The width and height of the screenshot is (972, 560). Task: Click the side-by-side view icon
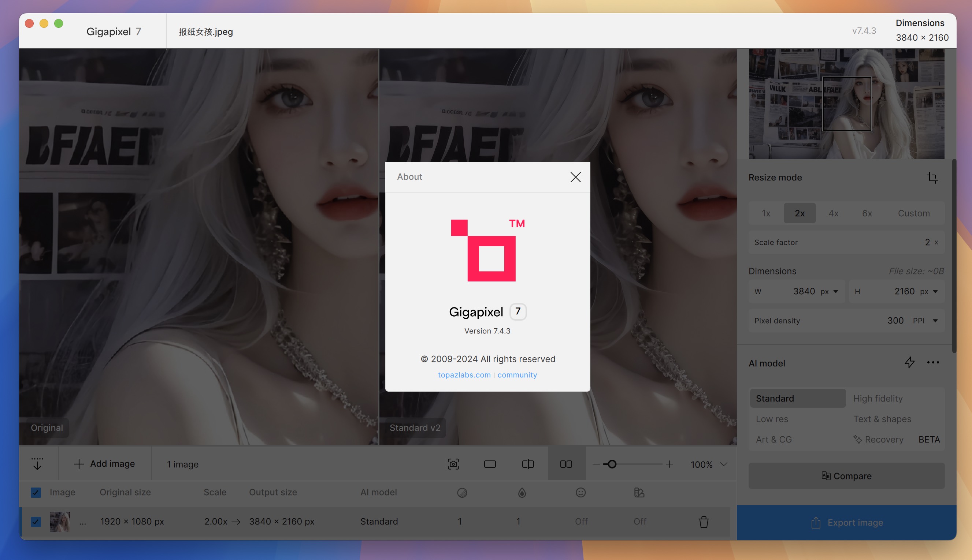tap(566, 464)
